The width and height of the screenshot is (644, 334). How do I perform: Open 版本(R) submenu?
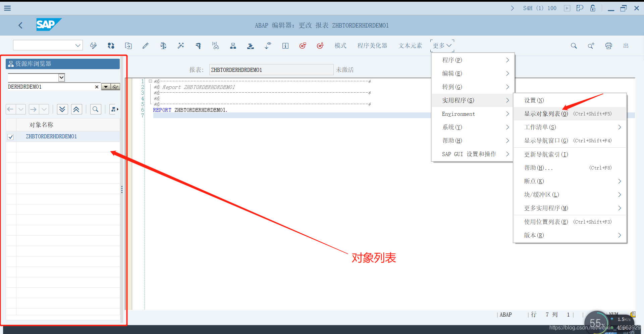pyautogui.click(x=570, y=235)
